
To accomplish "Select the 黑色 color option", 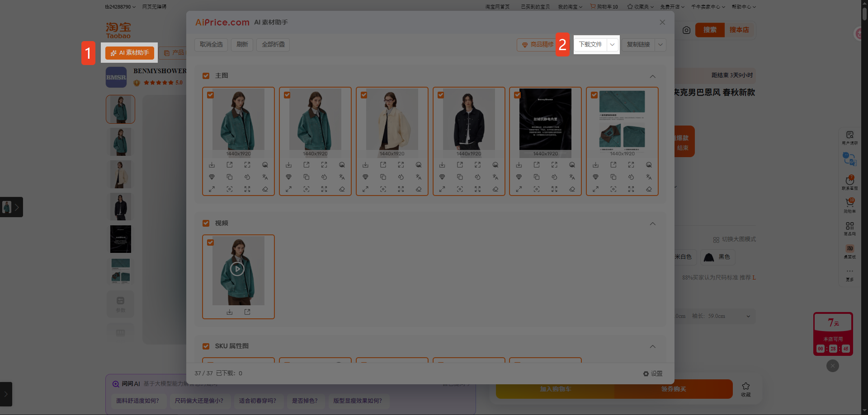I will [x=717, y=257].
